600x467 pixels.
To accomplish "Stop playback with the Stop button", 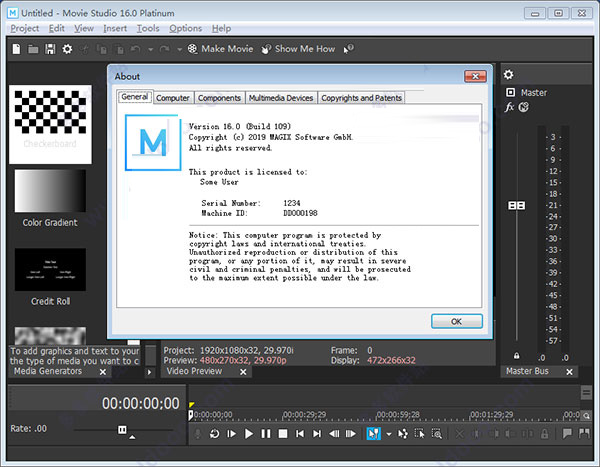I will click(283, 434).
